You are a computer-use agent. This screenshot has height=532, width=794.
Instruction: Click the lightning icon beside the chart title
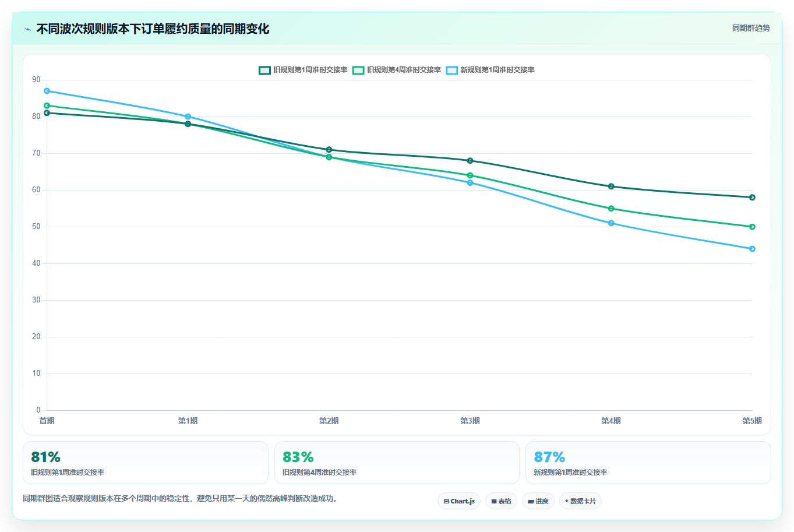tap(27, 29)
